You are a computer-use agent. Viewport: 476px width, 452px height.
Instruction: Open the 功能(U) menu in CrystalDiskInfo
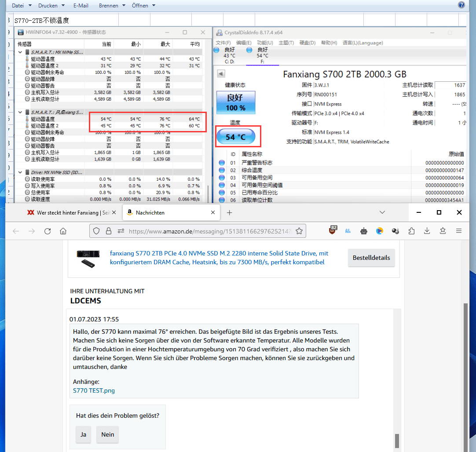point(265,43)
